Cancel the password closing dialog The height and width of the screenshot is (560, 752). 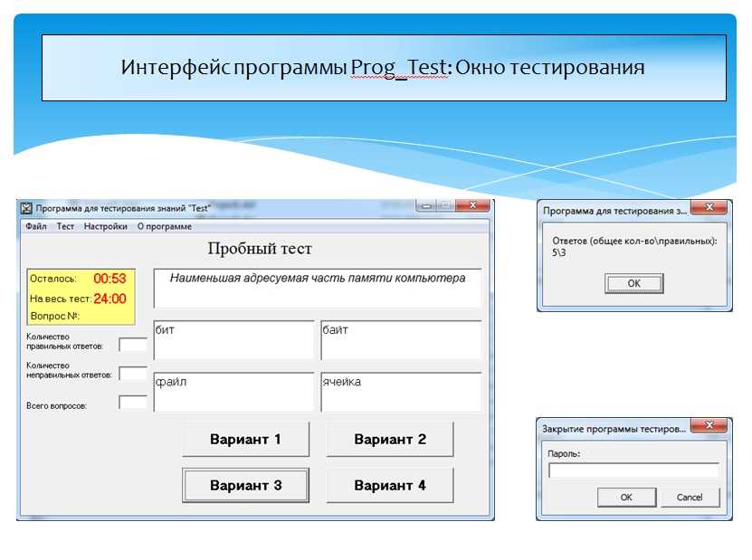coord(690,498)
